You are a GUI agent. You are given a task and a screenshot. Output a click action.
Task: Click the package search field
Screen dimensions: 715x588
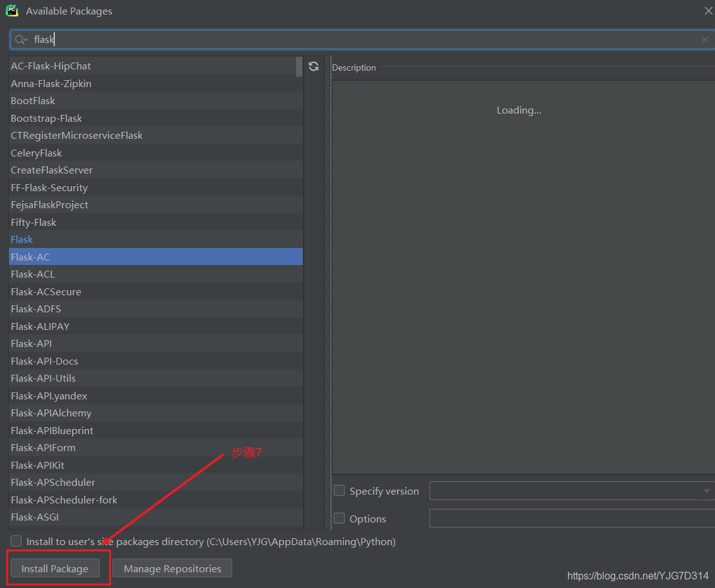coord(362,40)
